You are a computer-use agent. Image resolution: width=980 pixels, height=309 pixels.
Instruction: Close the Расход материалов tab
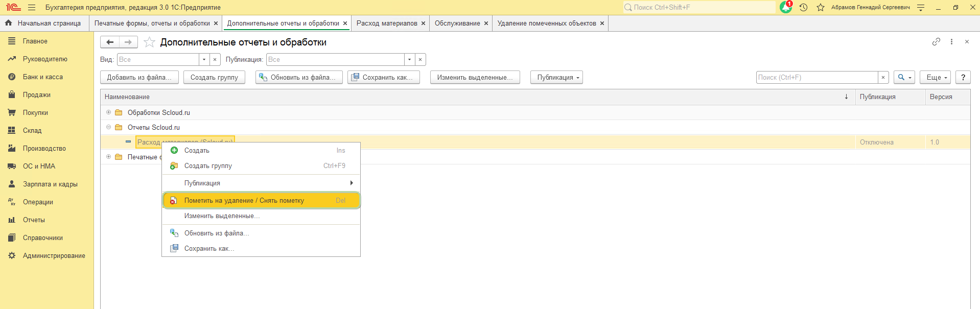click(423, 23)
